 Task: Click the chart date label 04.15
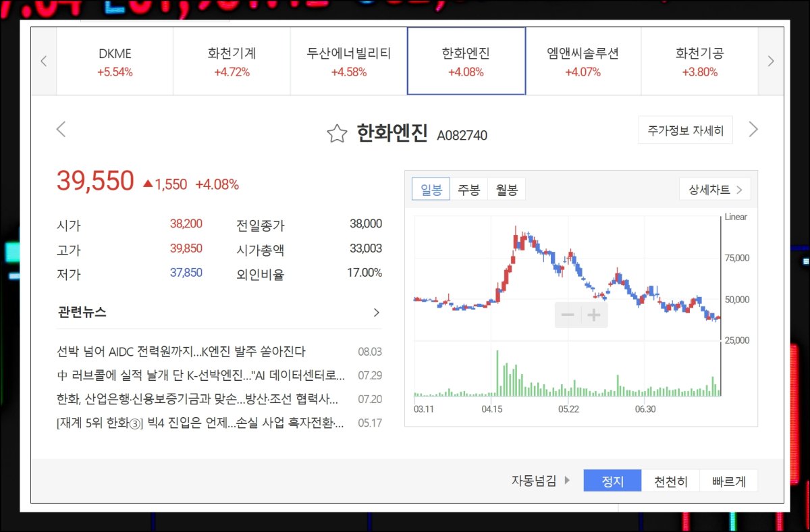[492, 409]
